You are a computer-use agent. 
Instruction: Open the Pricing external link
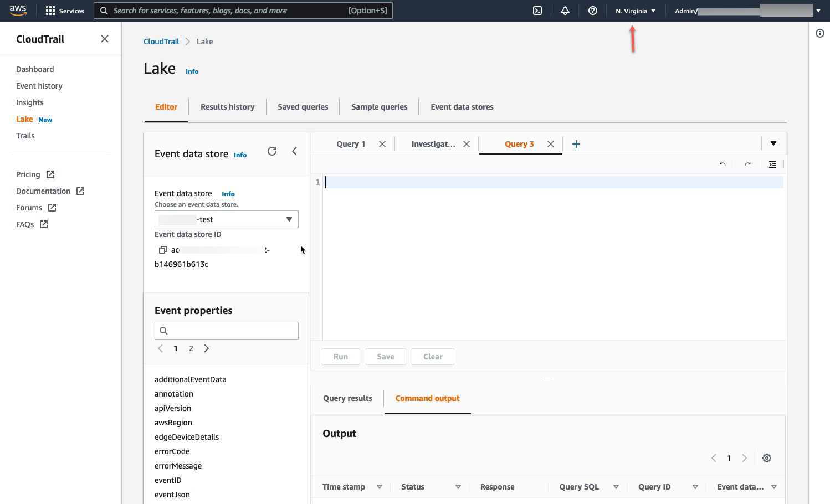[x=28, y=174]
